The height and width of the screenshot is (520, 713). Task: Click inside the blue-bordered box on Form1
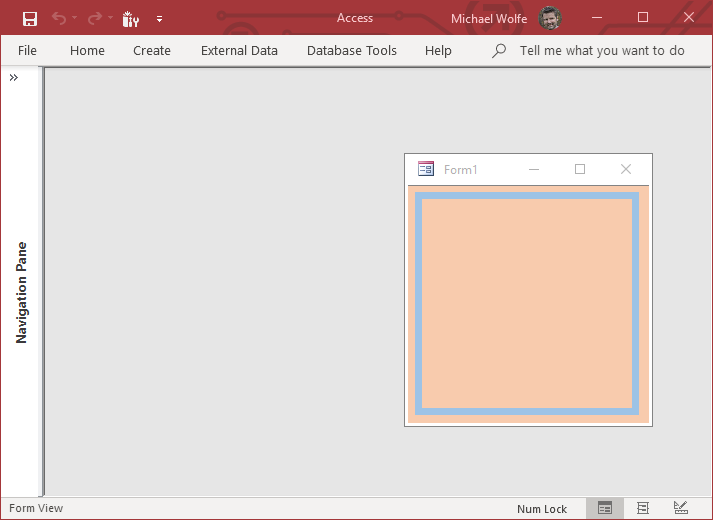pyautogui.click(x=527, y=304)
